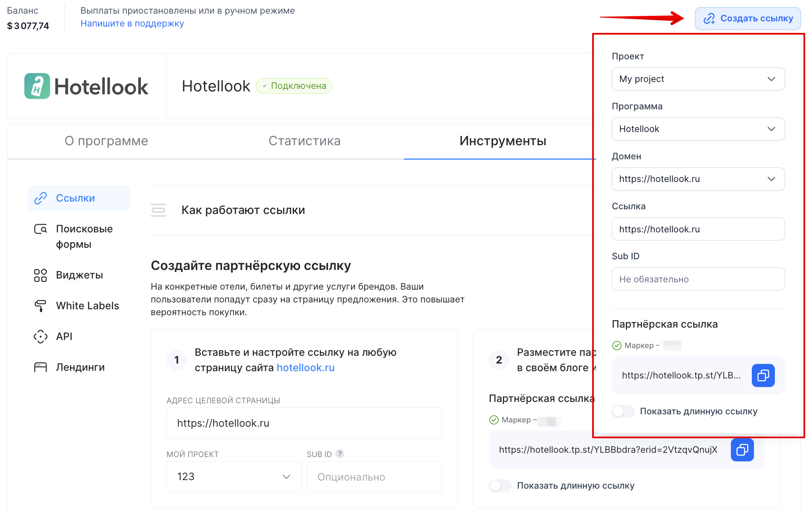Click the SUB ID question mark help icon

(340, 454)
